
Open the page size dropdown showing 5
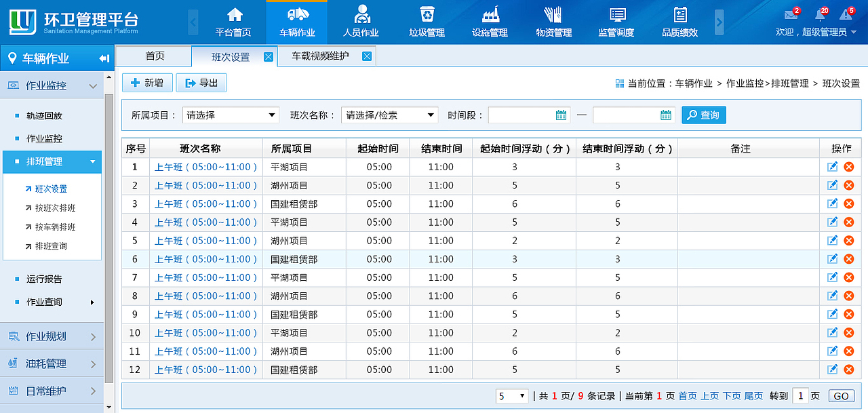pos(512,396)
